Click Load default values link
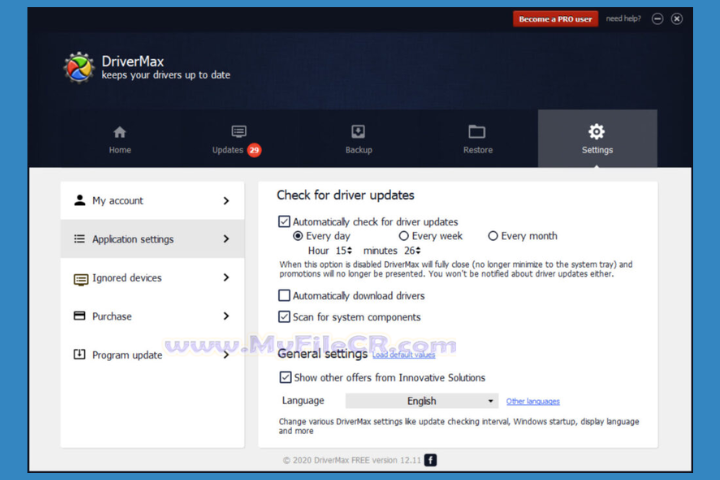This screenshot has height=480, width=720. pos(404,355)
